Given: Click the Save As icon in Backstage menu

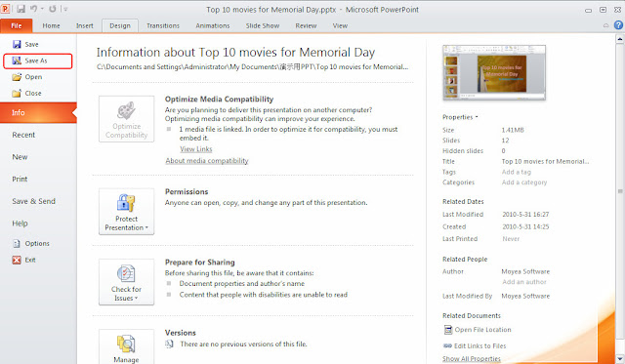Looking at the screenshot, I should (17, 61).
